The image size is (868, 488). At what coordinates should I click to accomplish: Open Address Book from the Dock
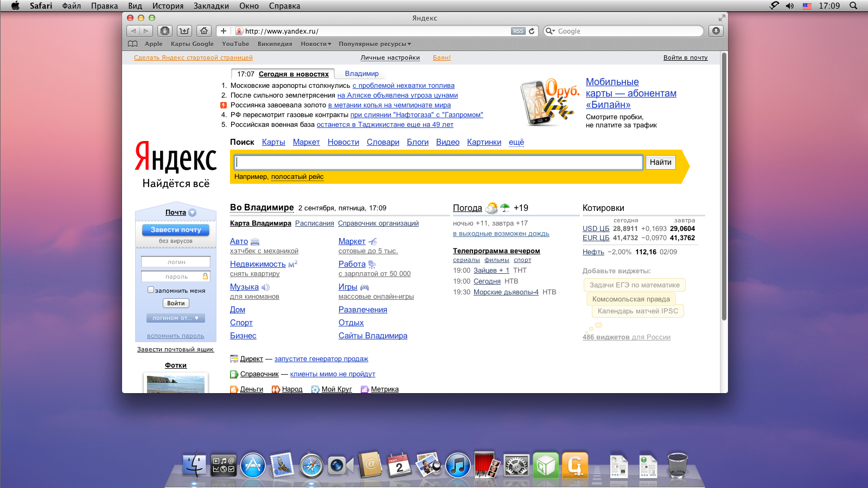[x=370, y=465]
